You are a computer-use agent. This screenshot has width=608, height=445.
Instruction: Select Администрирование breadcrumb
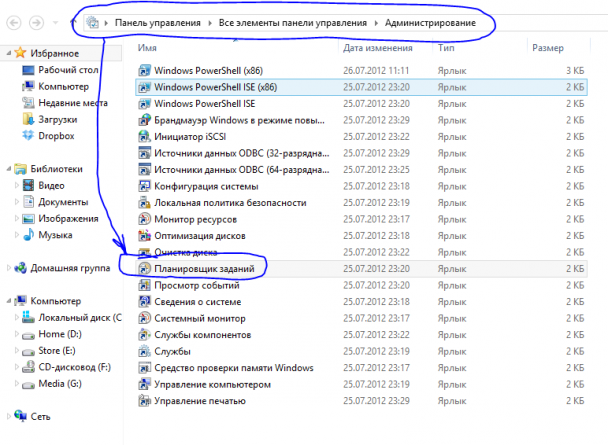tap(430, 23)
